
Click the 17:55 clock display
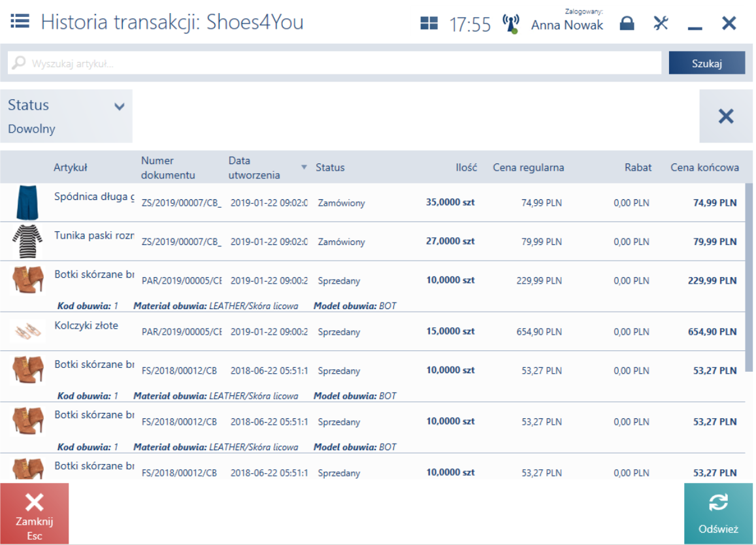pos(470,24)
